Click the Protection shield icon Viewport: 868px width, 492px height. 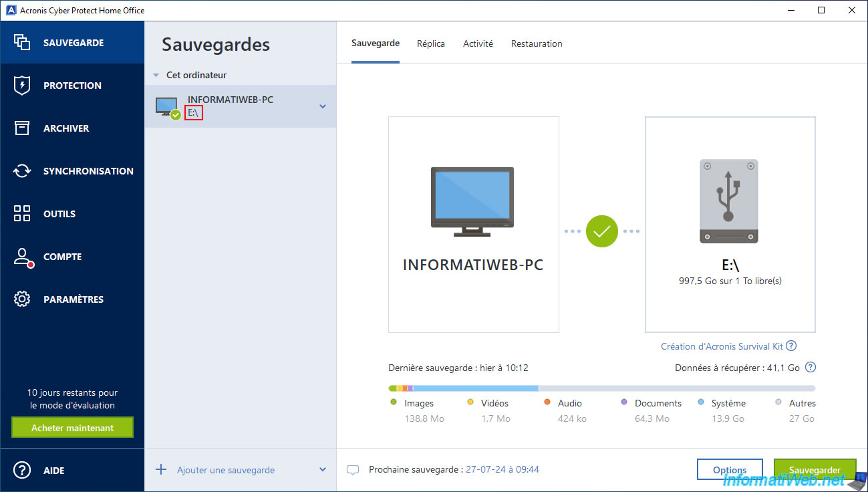tap(22, 86)
